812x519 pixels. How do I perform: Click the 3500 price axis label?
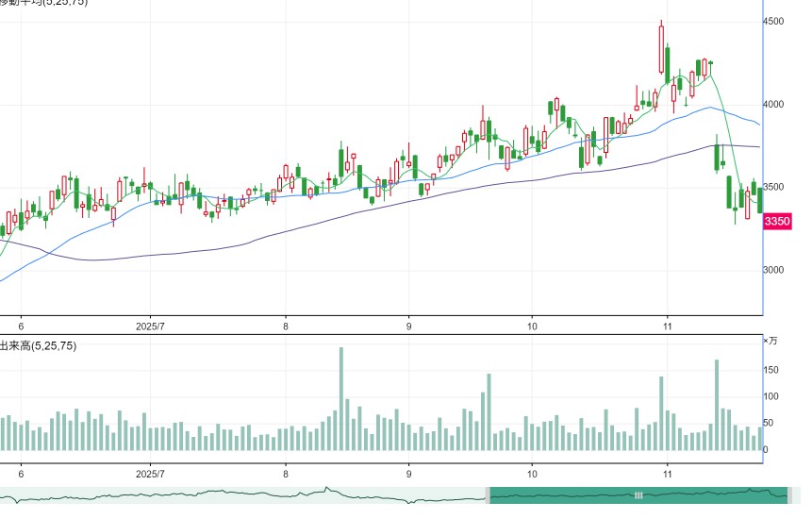point(773,187)
